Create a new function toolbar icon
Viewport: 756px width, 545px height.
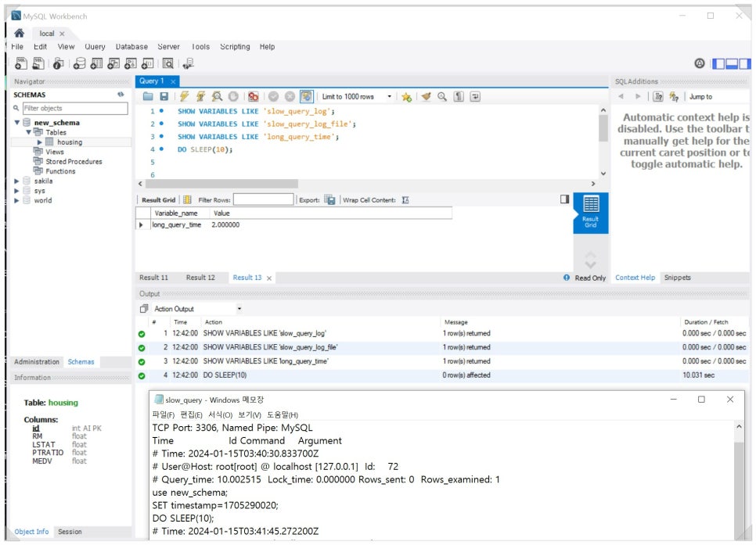click(x=148, y=63)
